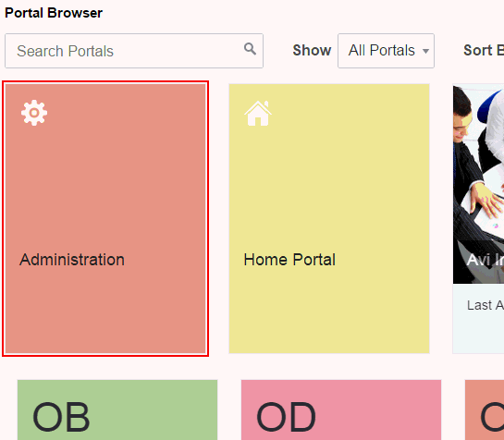Click the gear icon on Administration tile
This screenshot has height=440, width=504.
(34, 113)
